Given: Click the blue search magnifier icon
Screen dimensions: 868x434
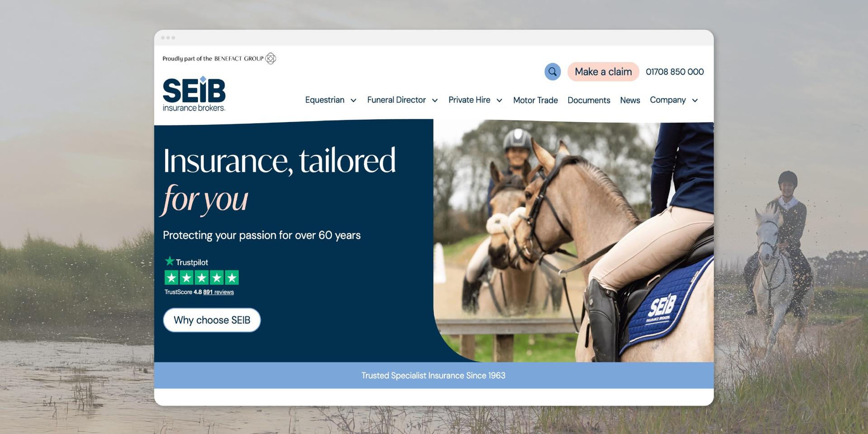Looking at the screenshot, I should [552, 71].
